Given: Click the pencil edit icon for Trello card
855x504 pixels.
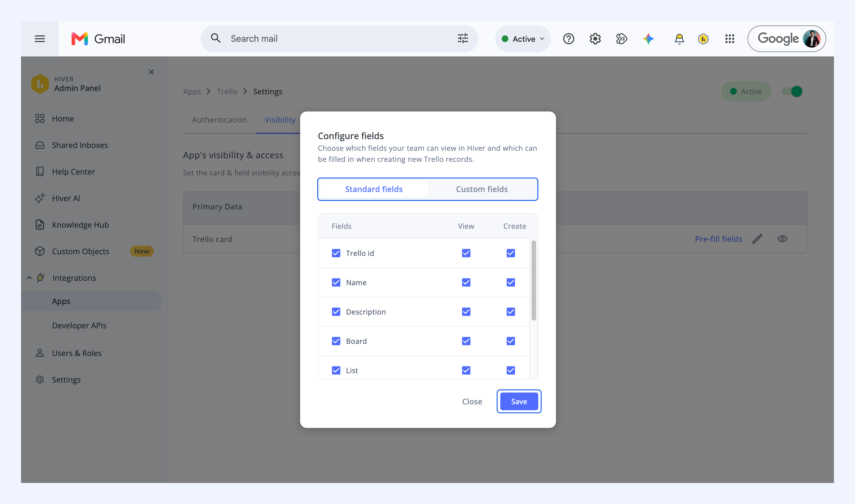Looking at the screenshot, I should pyautogui.click(x=758, y=239).
